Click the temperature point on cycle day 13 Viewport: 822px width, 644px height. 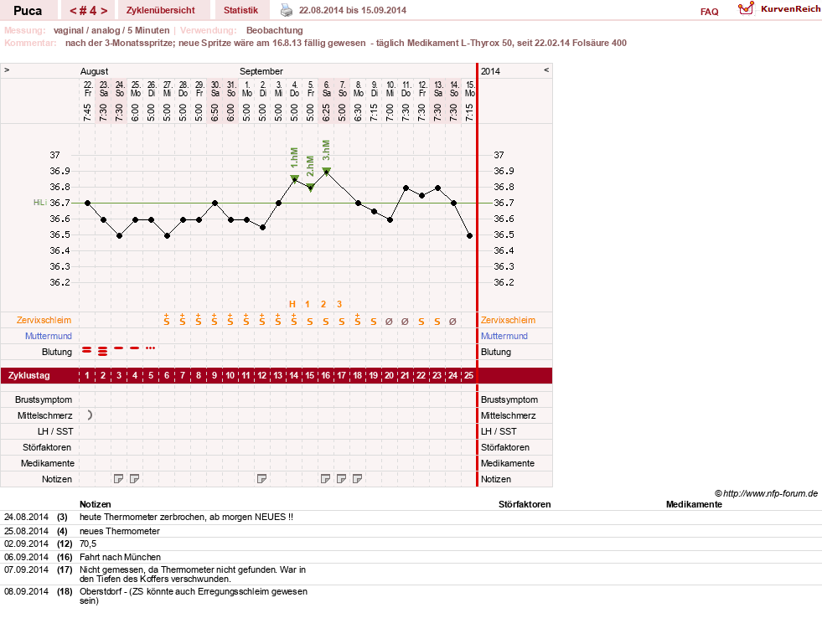(x=279, y=203)
